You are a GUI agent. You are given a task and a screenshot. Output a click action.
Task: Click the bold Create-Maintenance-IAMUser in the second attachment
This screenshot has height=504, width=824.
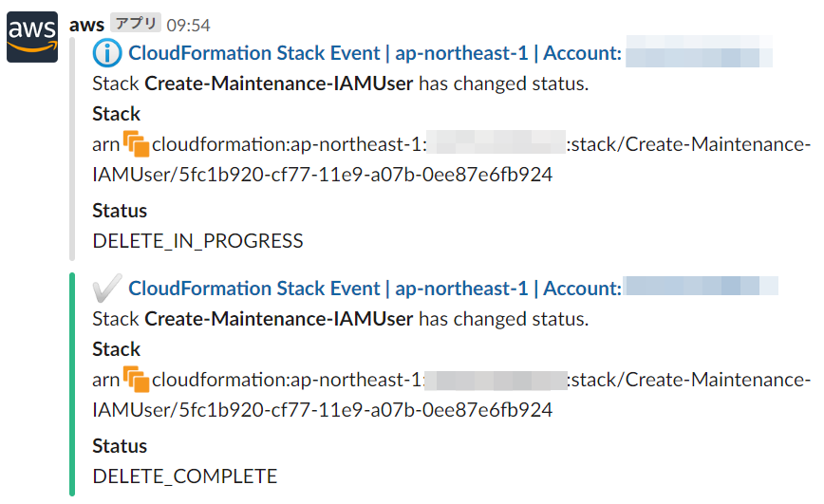[278, 319]
